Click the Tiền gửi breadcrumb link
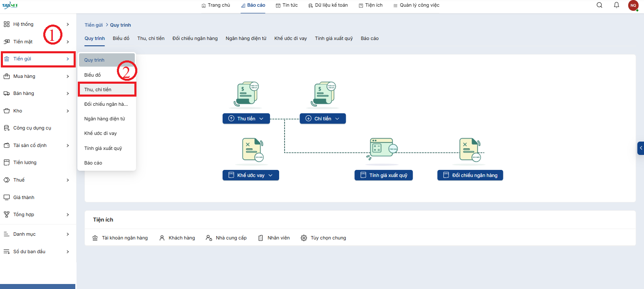The height and width of the screenshot is (289, 644). click(x=94, y=25)
